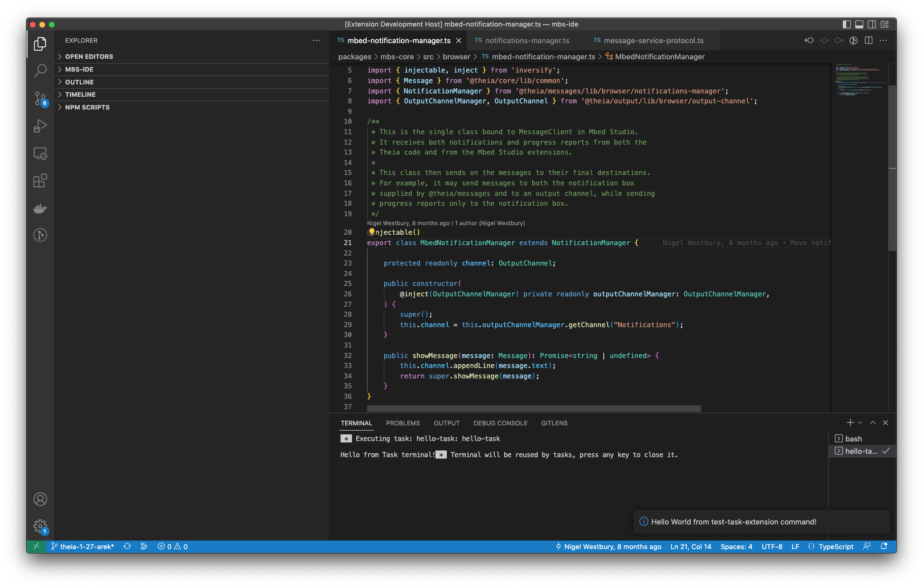Open the Search view in the activity bar

(x=40, y=70)
